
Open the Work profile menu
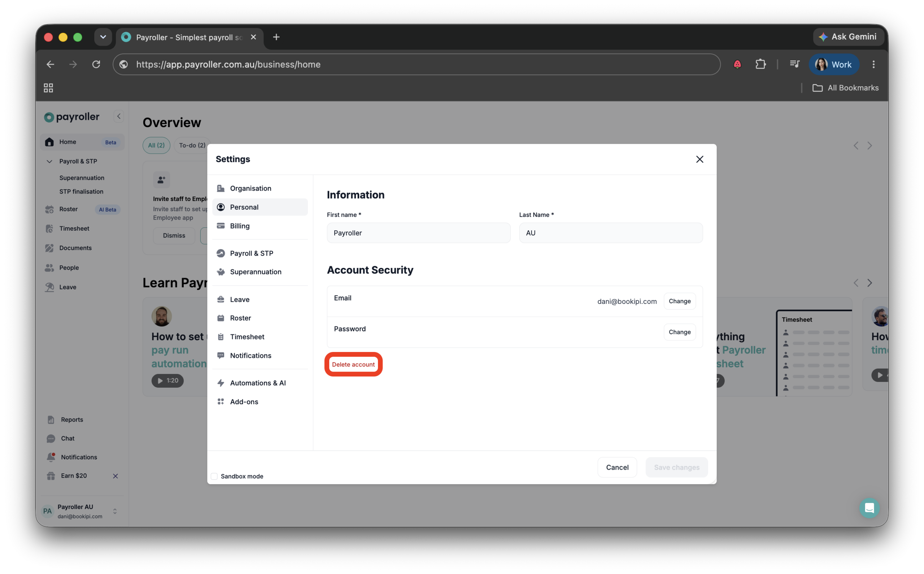834,65
